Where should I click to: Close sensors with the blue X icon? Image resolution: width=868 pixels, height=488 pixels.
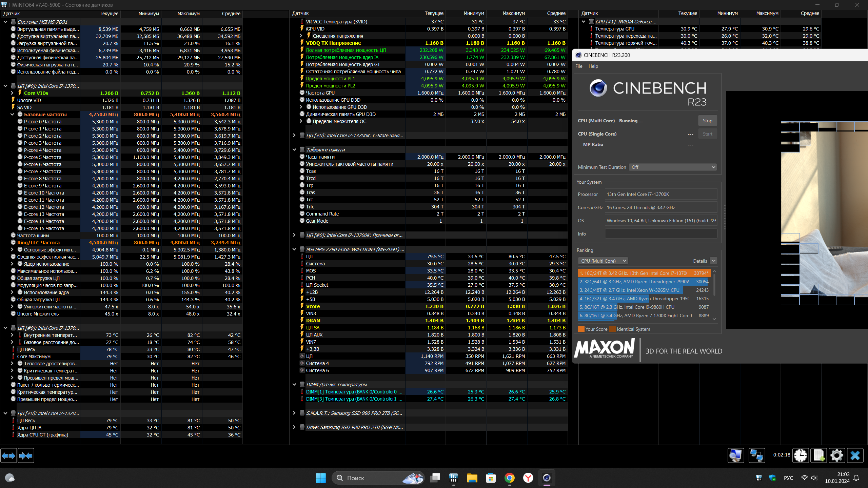855,455
